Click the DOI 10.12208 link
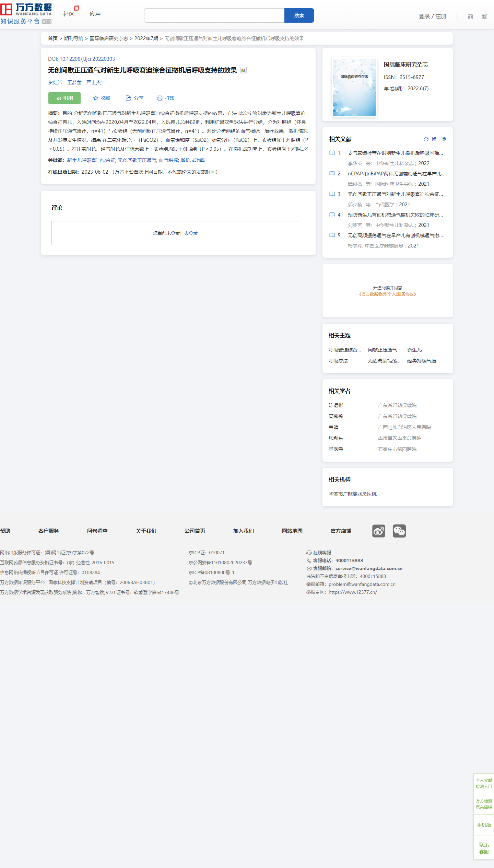 (87, 59)
